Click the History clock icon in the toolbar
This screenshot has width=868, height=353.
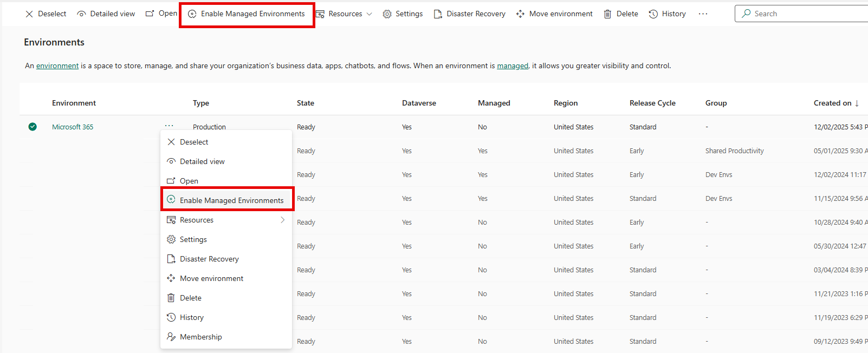pyautogui.click(x=653, y=14)
